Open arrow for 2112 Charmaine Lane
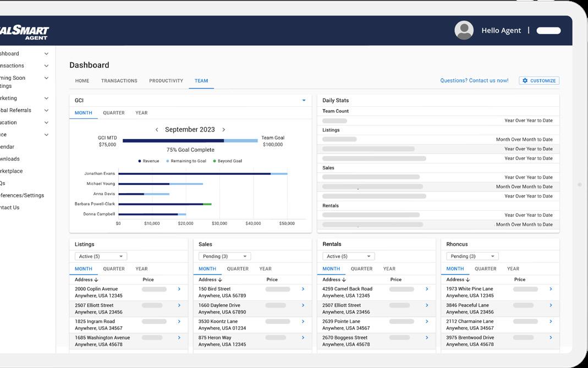588x368 pixels. pyautogui.click(x=551, y=321)
